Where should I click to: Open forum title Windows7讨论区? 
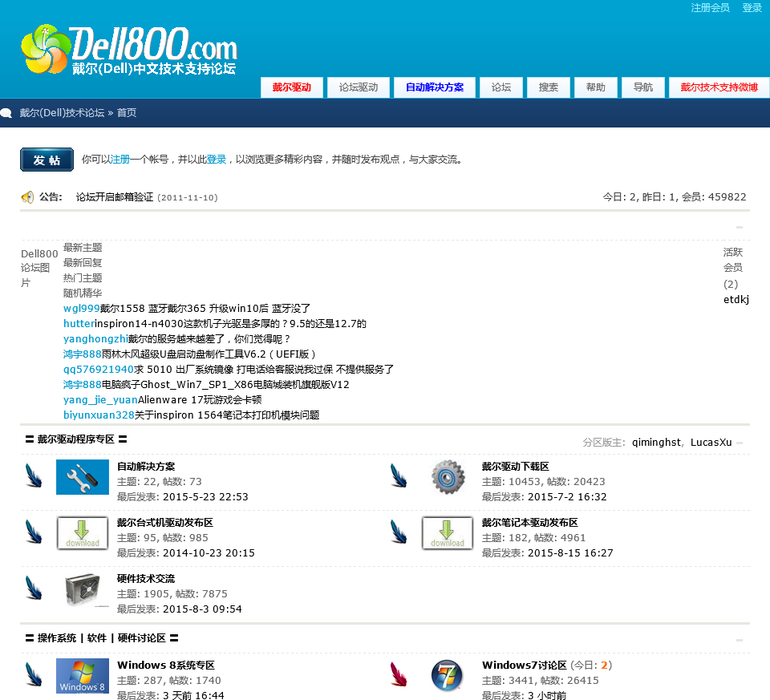point(524,666)
